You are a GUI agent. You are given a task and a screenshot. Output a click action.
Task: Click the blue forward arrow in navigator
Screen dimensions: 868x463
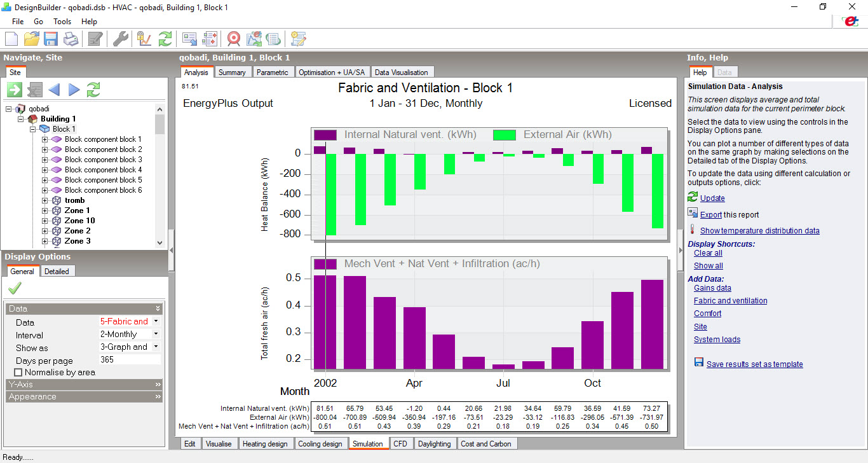pos(74,90)
